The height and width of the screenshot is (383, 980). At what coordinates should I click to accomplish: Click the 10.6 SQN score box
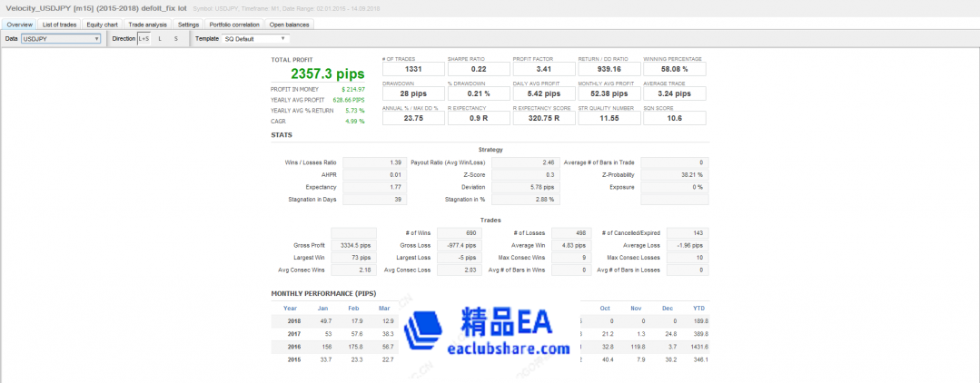point(675,118)
